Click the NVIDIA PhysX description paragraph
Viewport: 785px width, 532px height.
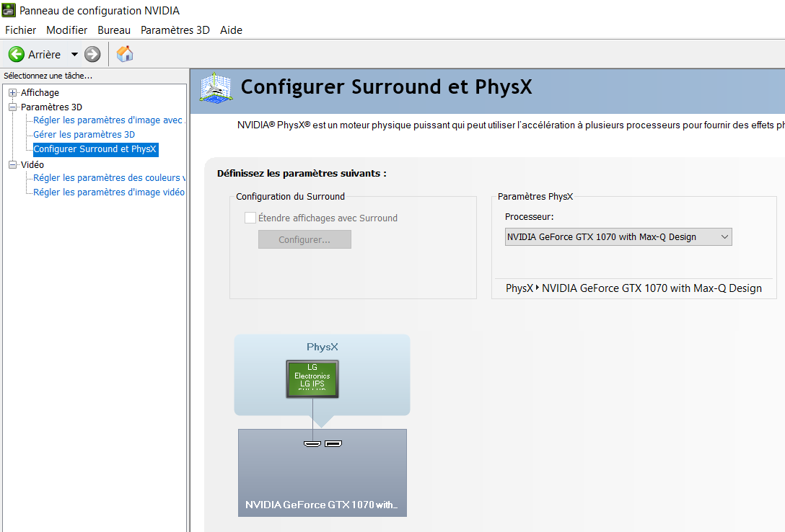pos(511,125)
